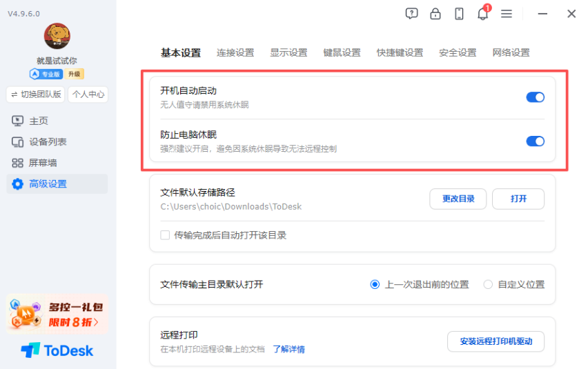The image size is (588, 369).
Task: Switch to 网络设置 tab
Action: coord(511,53)
